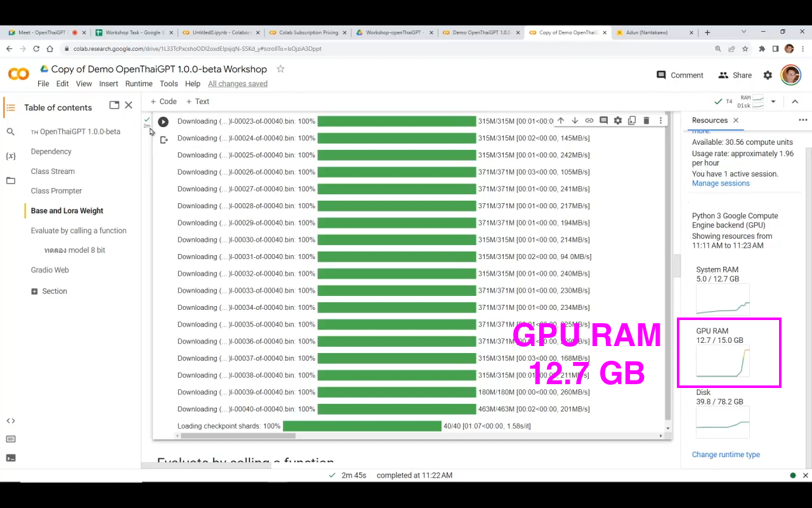Click Change runtime type link
Viewport: 812px width, 508px height.
coord(726,455)
